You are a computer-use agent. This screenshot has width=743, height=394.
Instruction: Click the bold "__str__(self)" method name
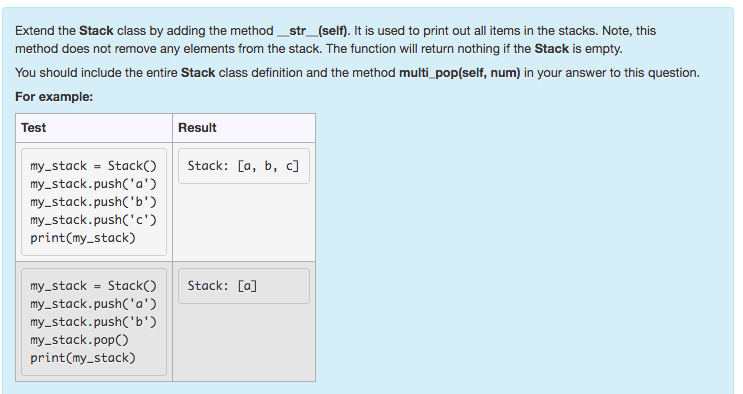313,31
